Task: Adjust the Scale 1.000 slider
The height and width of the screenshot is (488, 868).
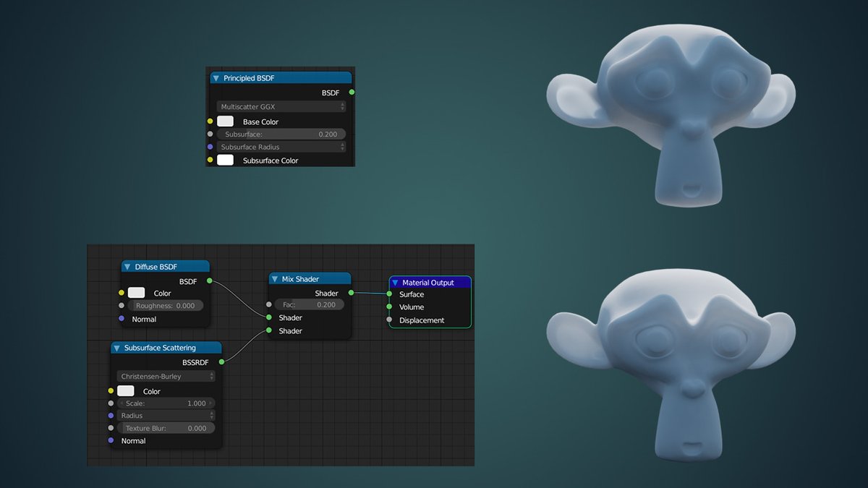Action: tap(166, 403)
